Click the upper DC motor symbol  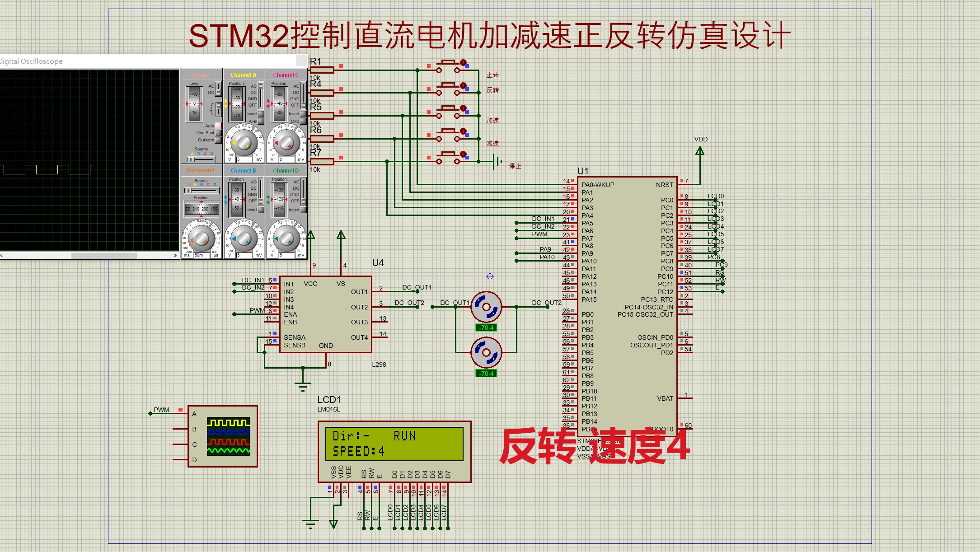pyautogui.click(x=486, y=307)
